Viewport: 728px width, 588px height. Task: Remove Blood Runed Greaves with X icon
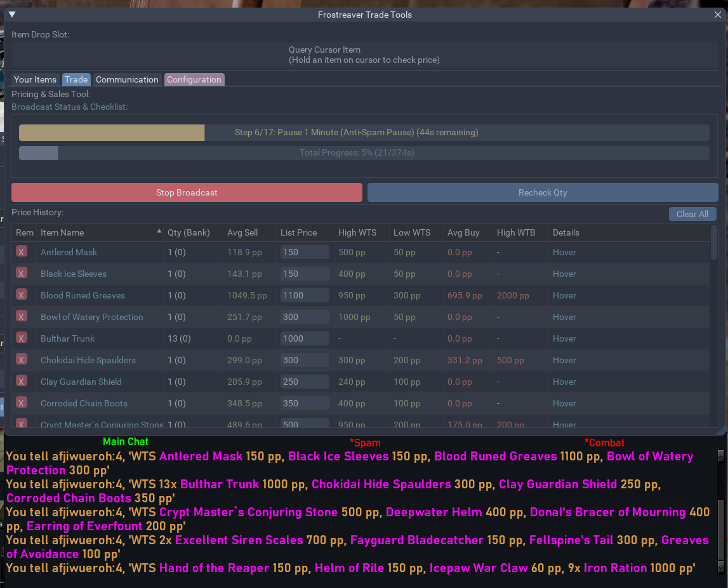tap(22, 295)
